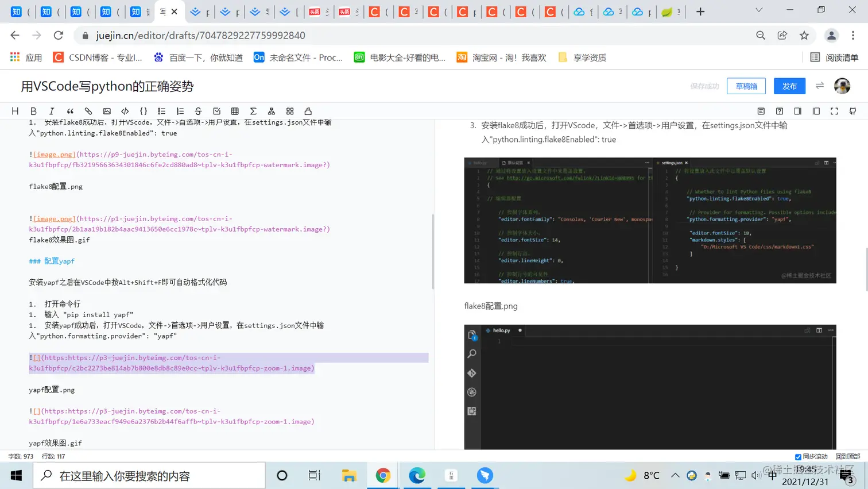Apply strikethrough formatting
Viewport: 868px width, 489px height.
198,111
